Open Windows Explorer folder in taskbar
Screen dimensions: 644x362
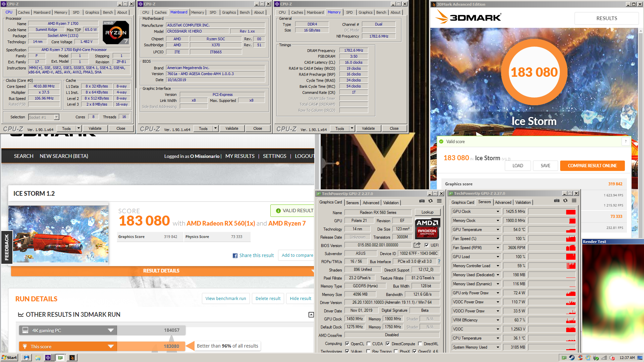[x=38, y=358]
